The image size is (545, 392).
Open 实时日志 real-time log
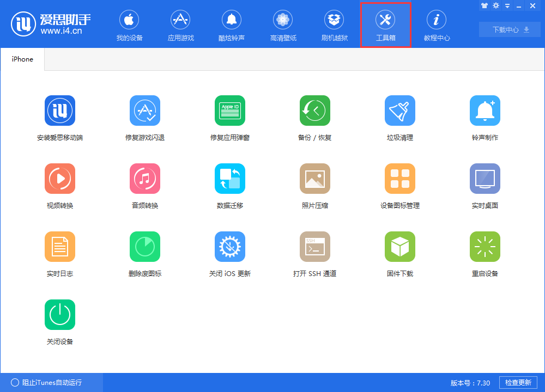60,247
